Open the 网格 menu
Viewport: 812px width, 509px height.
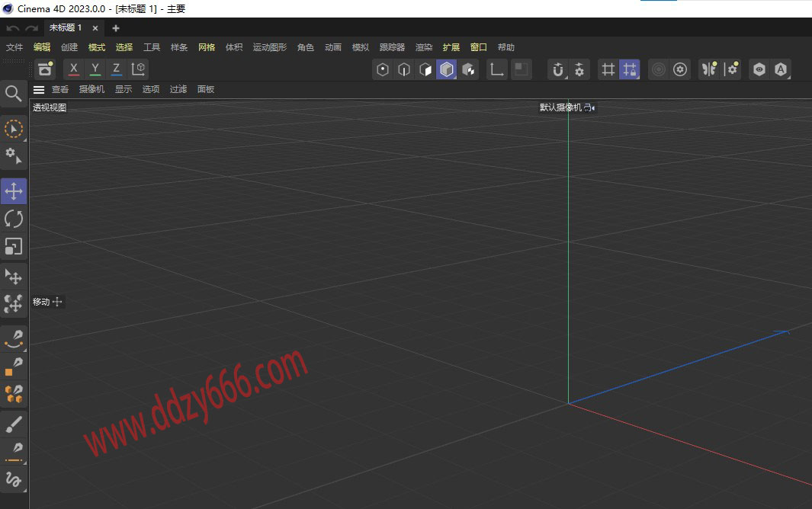click(207, 47)
